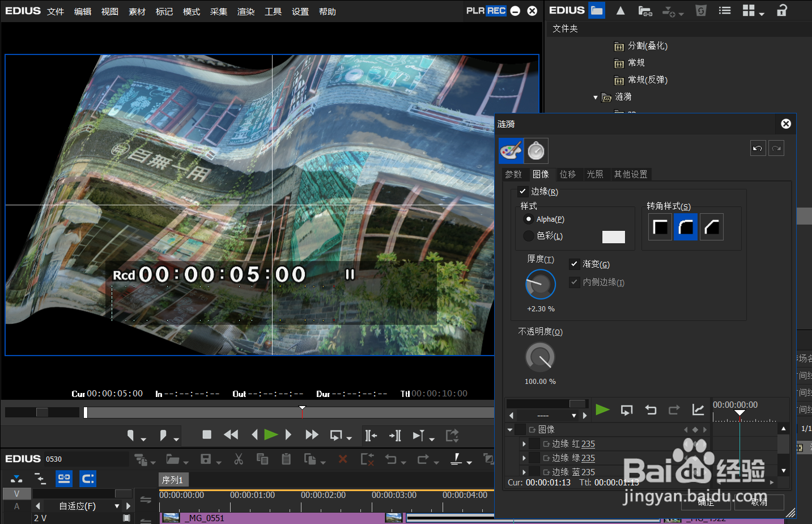This screenshot has width=812, height=524.
Task: Adjust the 厚度 thickness dial
Action: coord(541,284)
